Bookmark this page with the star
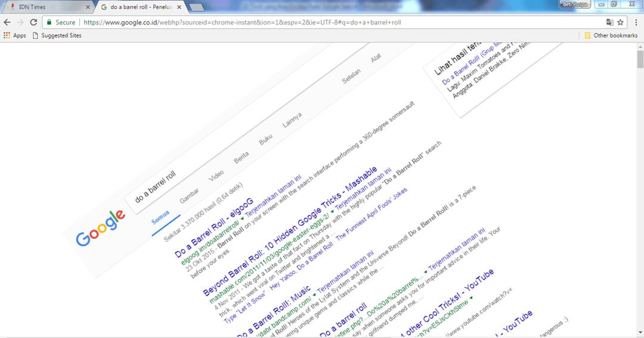 pyautogui.click(x=620, y=22)
